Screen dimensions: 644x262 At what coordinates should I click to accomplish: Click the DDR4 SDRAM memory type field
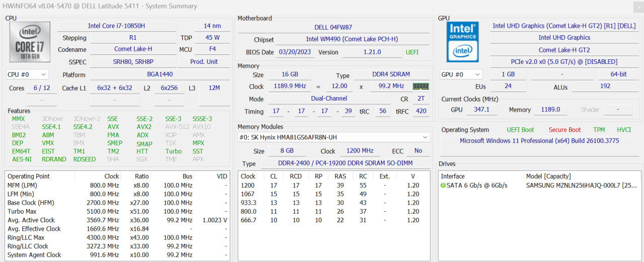point(391,74)
